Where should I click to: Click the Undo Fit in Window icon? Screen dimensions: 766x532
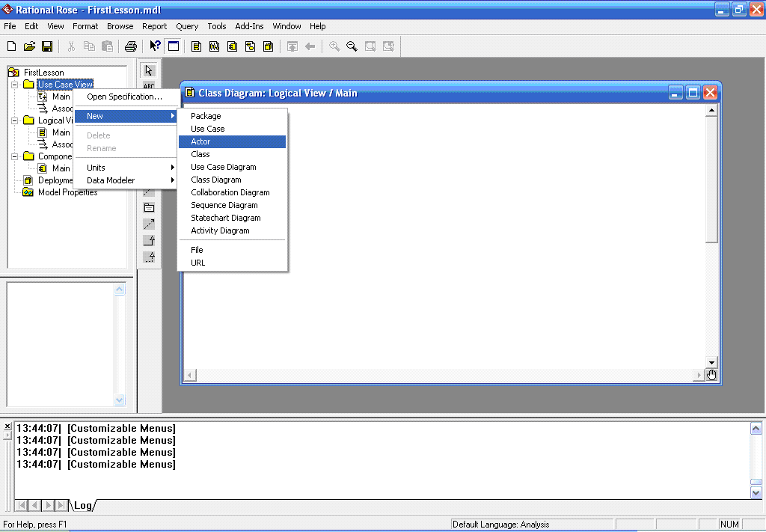388,46
